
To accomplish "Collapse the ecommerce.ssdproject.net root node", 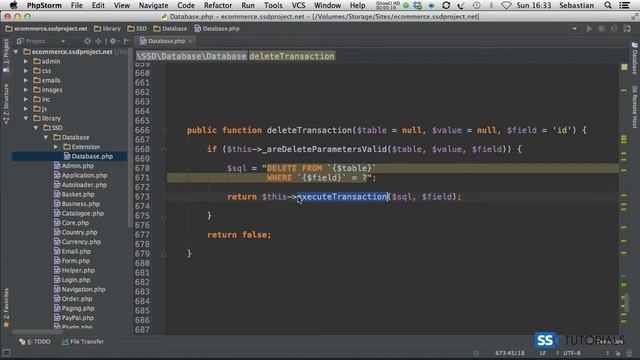I will click(x=16, y=52).
